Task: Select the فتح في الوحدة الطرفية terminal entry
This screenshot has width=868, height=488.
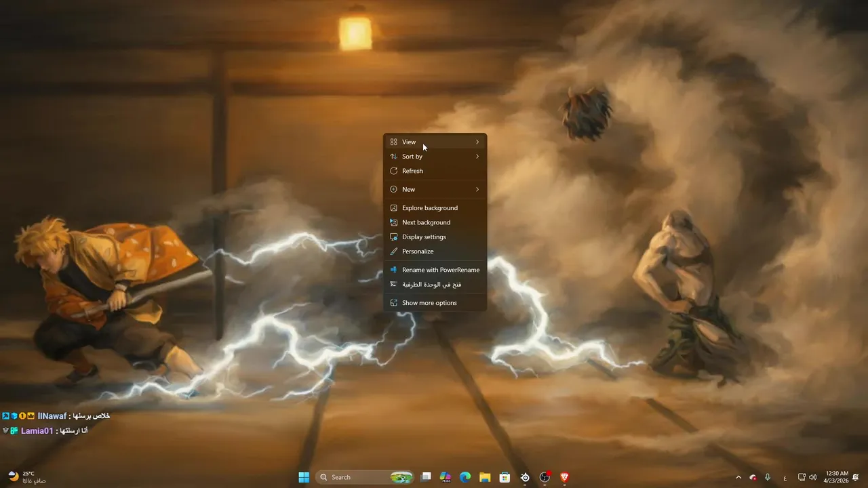Action: tap(435, 284)
